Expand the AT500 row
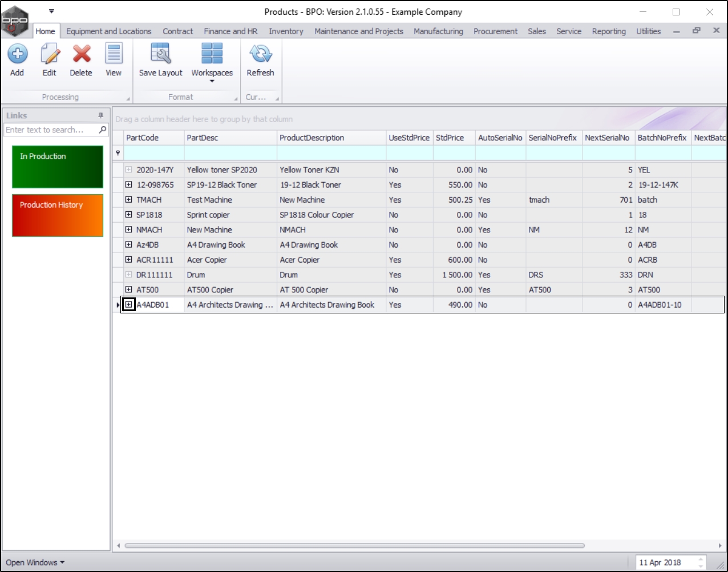Image resolution: width=728 pixels, height=572 pixels. pos(128,289)
